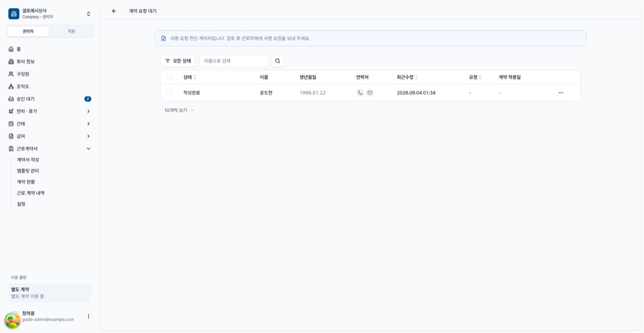Sort the table by 요청 column

point(475,77)
